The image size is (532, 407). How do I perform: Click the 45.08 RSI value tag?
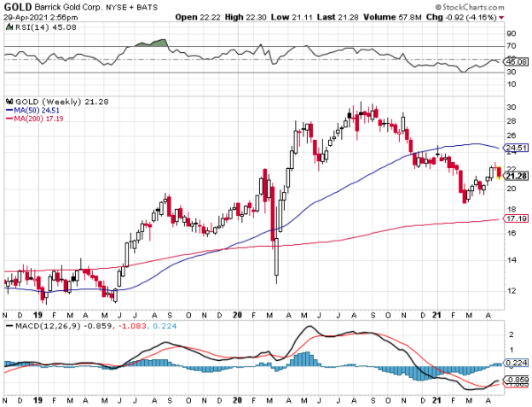513,61
